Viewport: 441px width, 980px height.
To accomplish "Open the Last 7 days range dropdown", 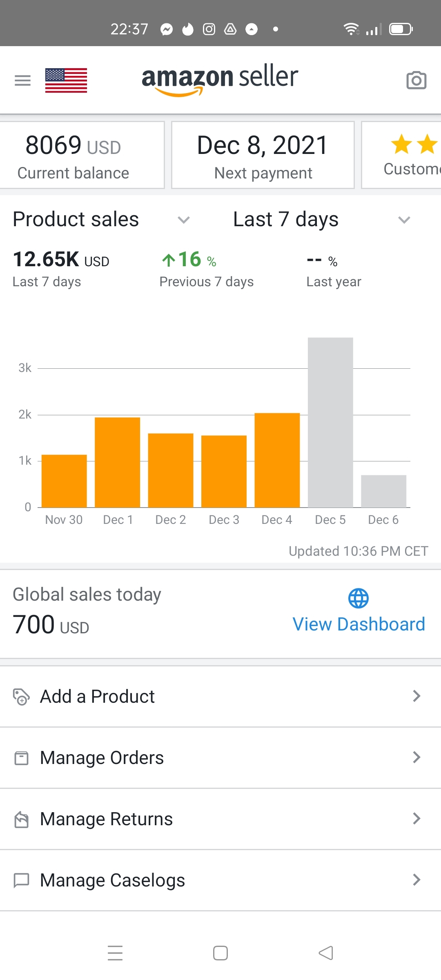I will [x=404, y=220].
